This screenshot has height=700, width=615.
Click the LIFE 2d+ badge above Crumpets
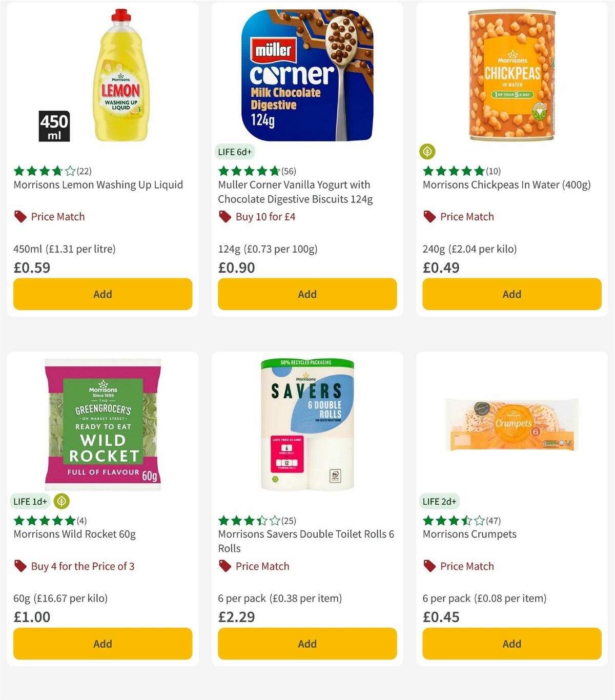click(440, 501)
